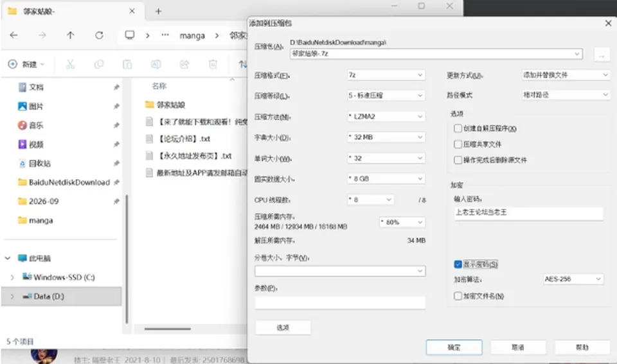Open the 单词大小 dropdown
Image resolution: width=617 pixels, height=364 pixels.
(386, 158)
